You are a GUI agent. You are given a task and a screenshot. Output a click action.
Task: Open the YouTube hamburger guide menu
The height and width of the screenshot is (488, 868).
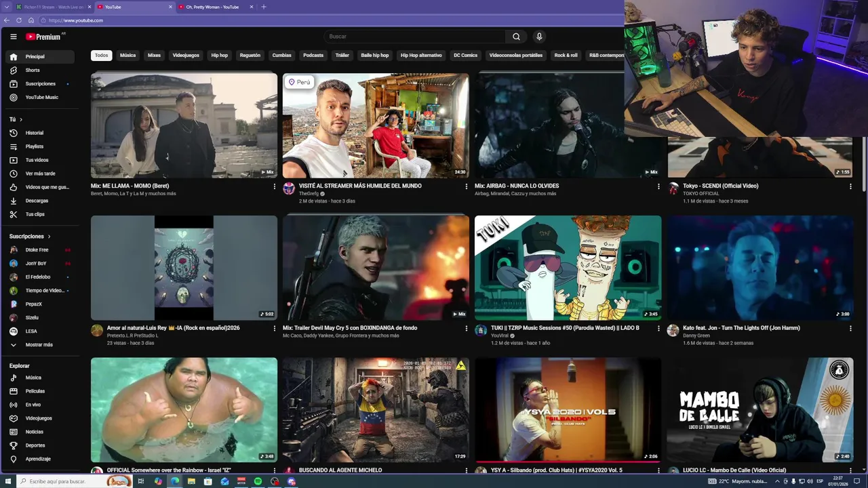14,37
